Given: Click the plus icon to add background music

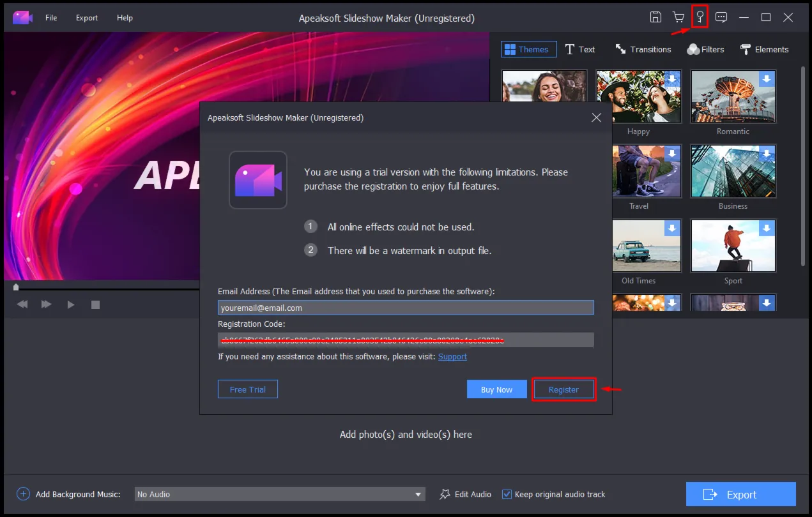Looking at the screenshot, I should click(x=24, y=494).
